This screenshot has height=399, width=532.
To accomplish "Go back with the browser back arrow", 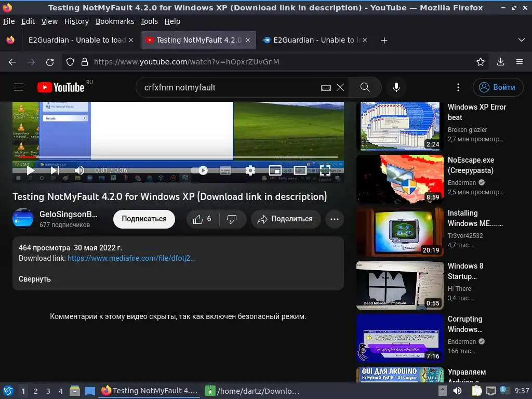I will pyautogui.click(x=12, y=62).
